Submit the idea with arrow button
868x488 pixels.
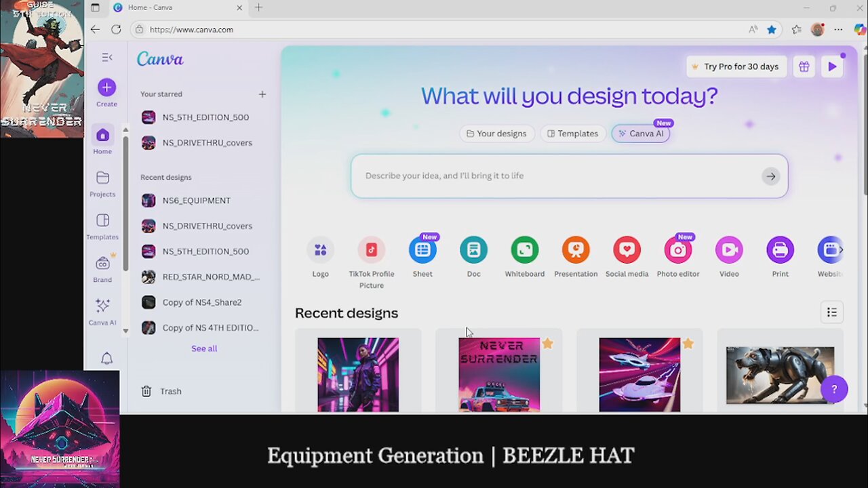pyautogui.click(x=770, y=176)
